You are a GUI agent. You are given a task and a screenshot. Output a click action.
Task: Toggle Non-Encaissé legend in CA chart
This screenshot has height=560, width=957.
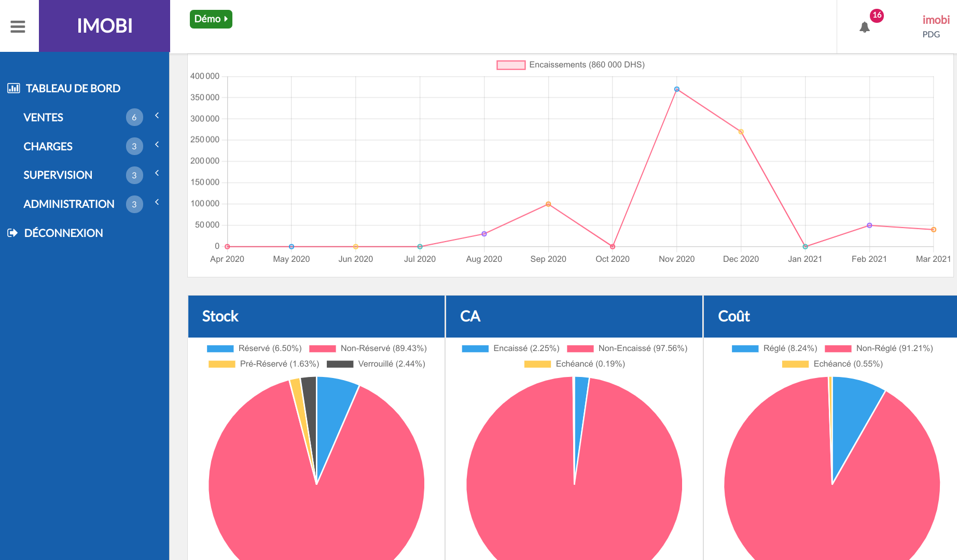point(627,348)
